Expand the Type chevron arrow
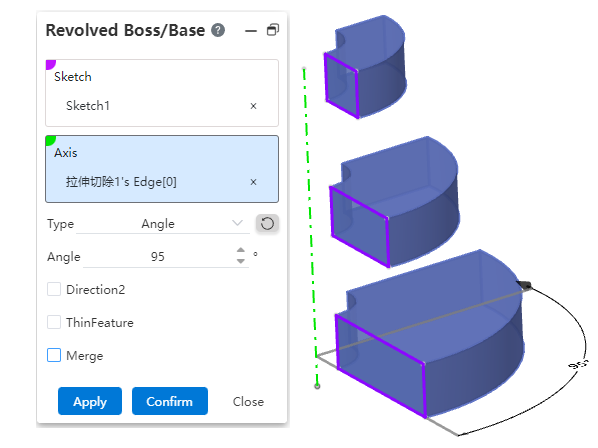The height and width of the screenshot is (448, 598). (238, 223)
